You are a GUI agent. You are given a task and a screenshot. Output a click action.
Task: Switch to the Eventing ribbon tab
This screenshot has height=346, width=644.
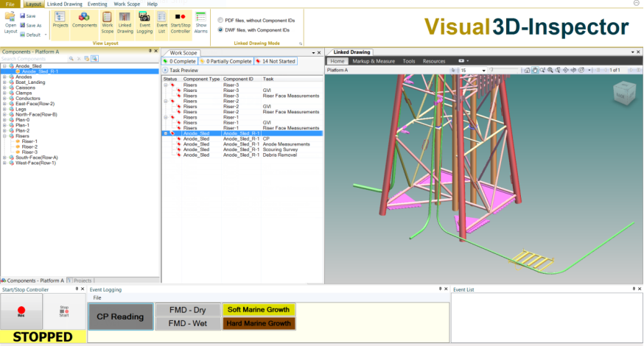(97, 4)
